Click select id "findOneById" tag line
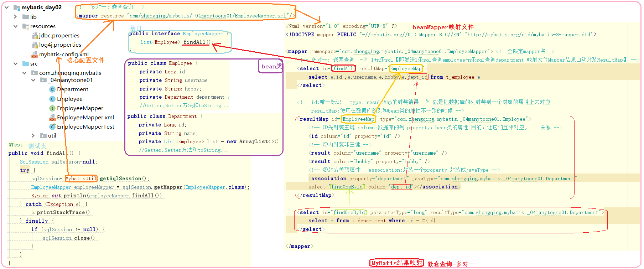The height and width of the screenshot is (269, 644). point(450,212)
